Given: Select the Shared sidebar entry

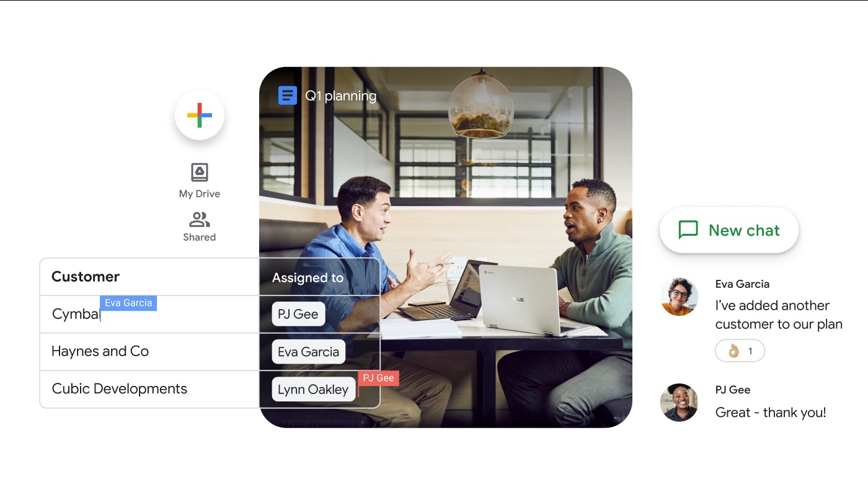Looking at the screenshot, I should [199, 226].
